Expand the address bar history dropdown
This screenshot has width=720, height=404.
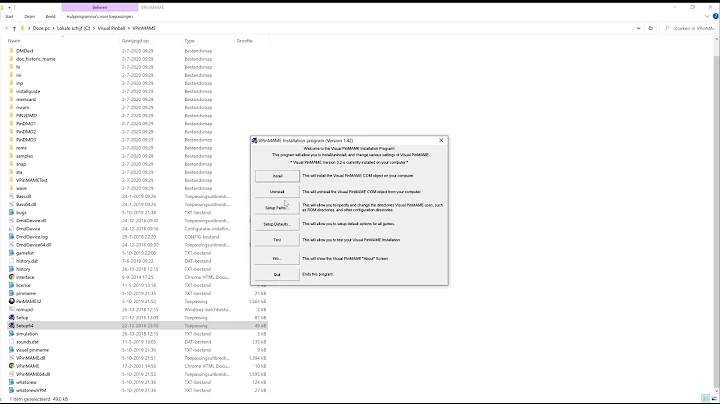[638, 28]
